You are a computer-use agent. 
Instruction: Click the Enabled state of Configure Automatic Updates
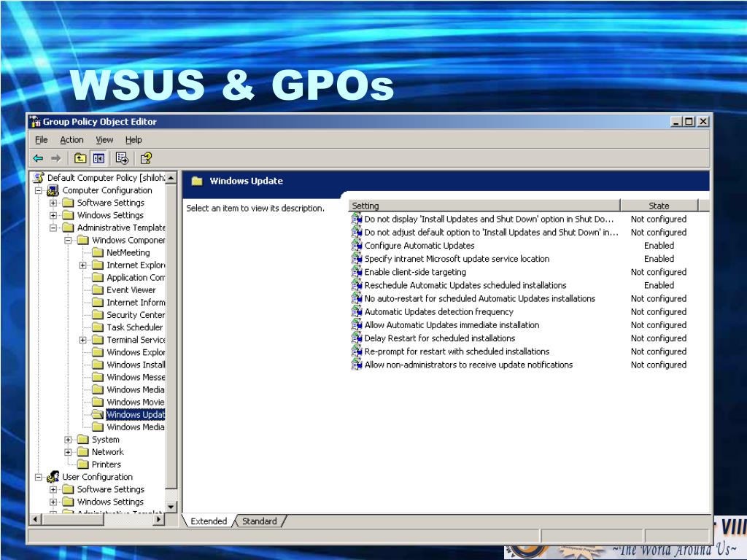(659, 245)
